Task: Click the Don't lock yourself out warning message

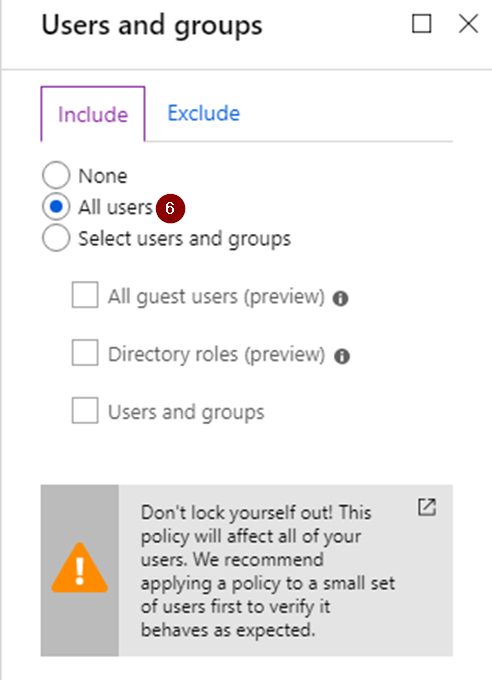Action: click(268, 571)
